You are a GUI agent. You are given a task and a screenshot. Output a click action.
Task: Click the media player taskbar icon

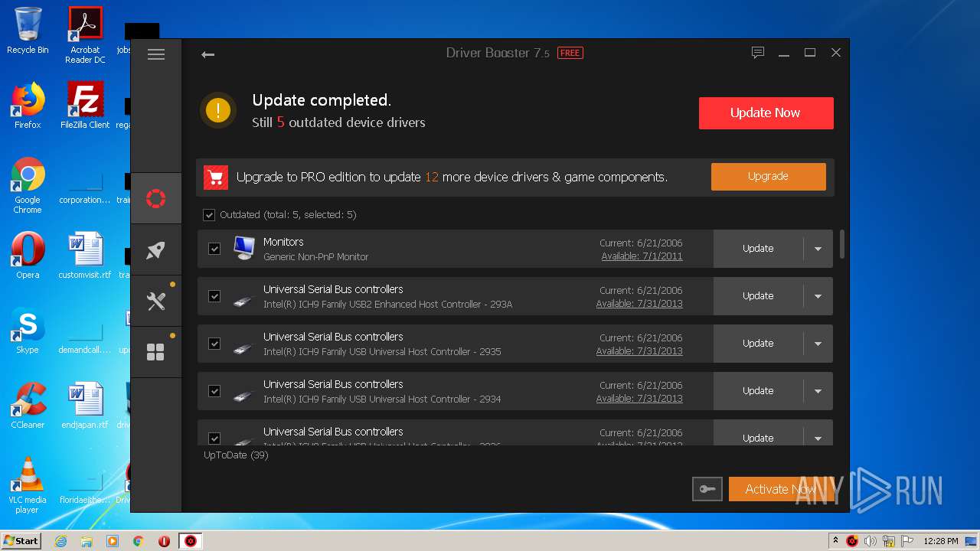point(113,541)
